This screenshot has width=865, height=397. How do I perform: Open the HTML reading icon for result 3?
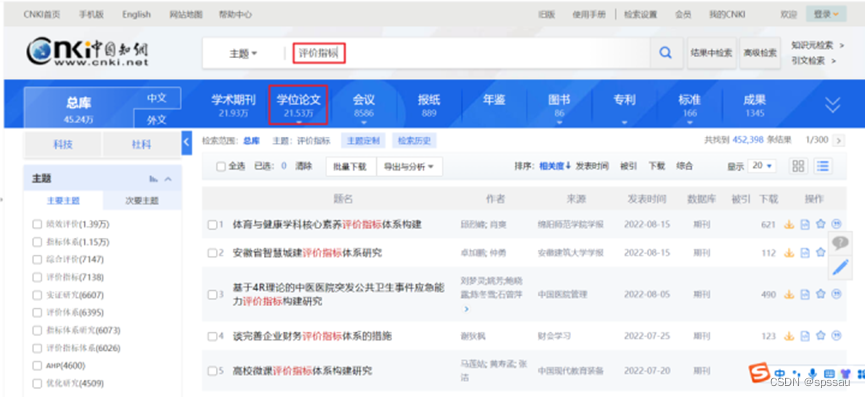pyautogui.click(x=805, y=295)
